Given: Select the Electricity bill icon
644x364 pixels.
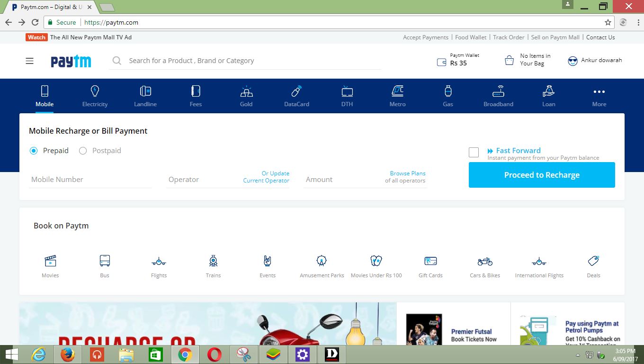Looking at the screenshot, I should (x=95, y=91).
